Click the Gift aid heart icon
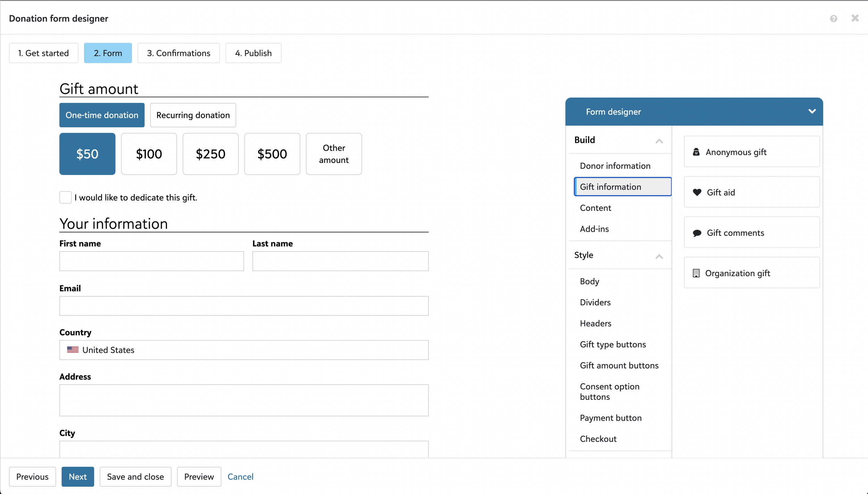 pyautogui.click(x=697, y=192)
